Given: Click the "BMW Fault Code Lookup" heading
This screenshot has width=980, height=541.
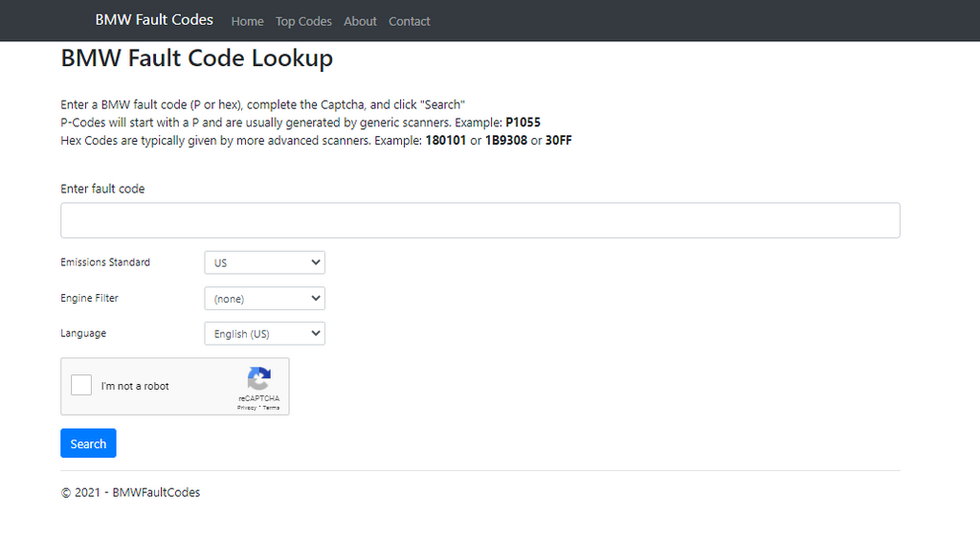Looking at the screenshot, I should [196, 58].
